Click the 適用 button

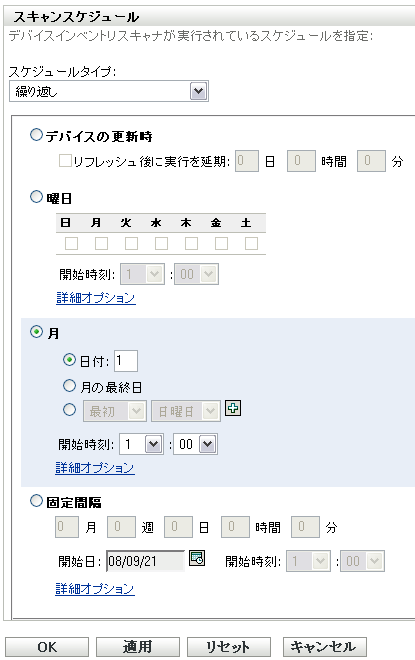point(138,647)
